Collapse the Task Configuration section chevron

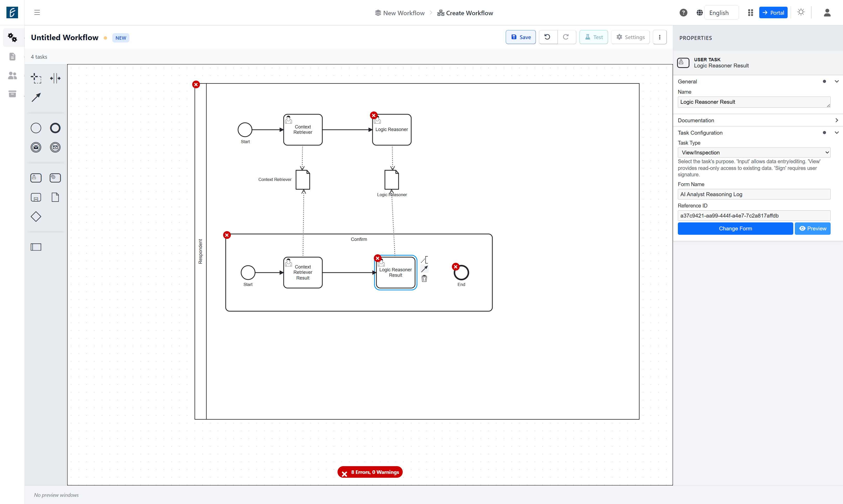pyautogui.click(x=837, y=133)
